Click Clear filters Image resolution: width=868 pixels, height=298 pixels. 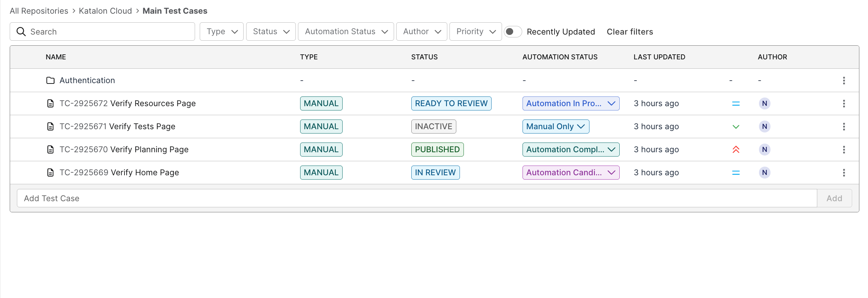pos(630,32)
